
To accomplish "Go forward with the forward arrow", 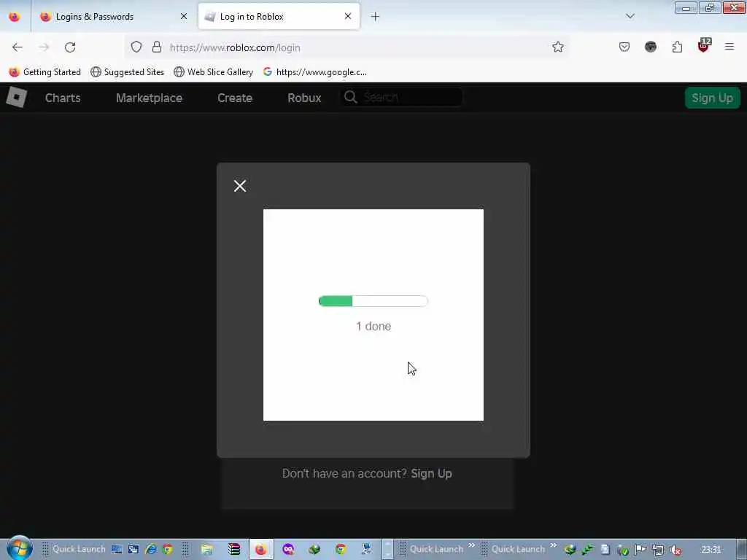I will coord(44,47).
